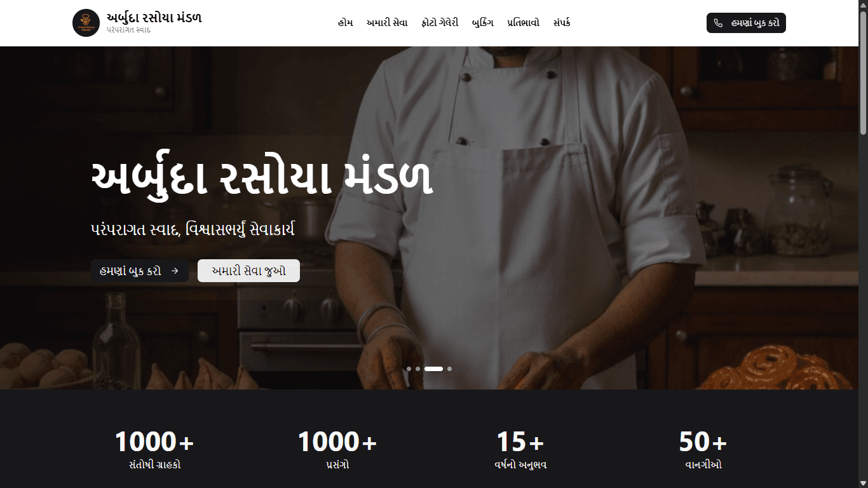This screenshot has height=488, width=868.
Task: Open the હોમ menu item
Action: pos(345,23)
